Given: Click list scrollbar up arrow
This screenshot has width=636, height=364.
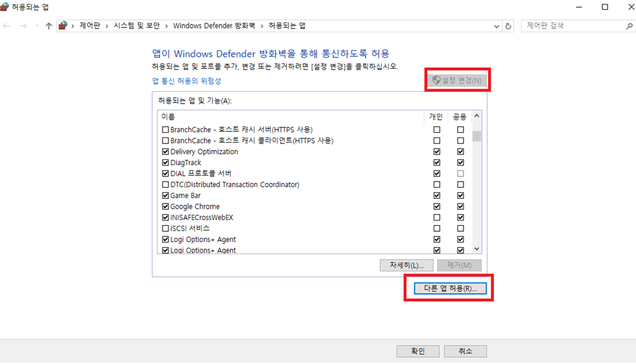Looking at the screenshot, I should pyautogui.click(x=477, y=116).
